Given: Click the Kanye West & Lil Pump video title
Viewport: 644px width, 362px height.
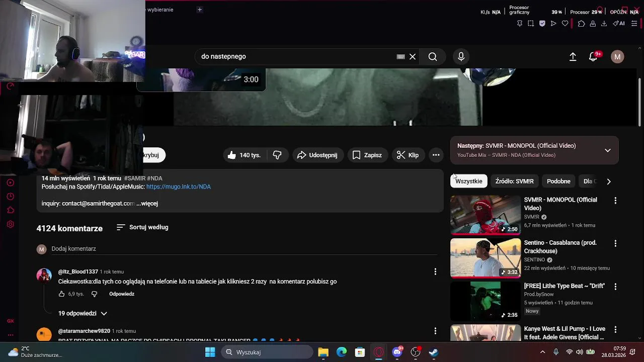Looking at the screenshot, I should point(565,333).
